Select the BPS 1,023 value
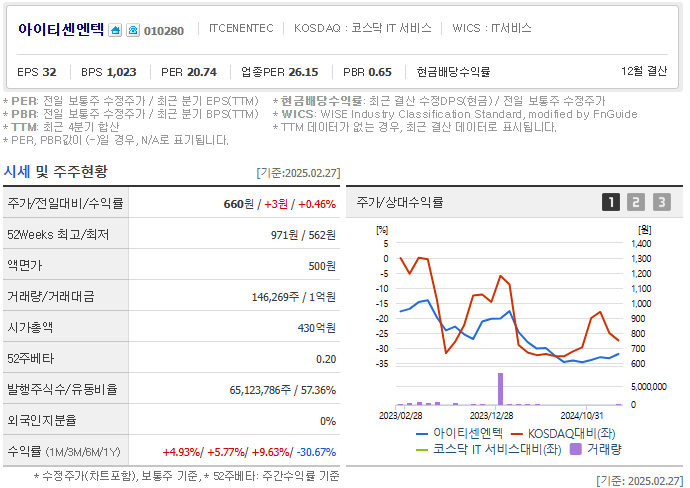690x488 pixels. pos(109,72)
